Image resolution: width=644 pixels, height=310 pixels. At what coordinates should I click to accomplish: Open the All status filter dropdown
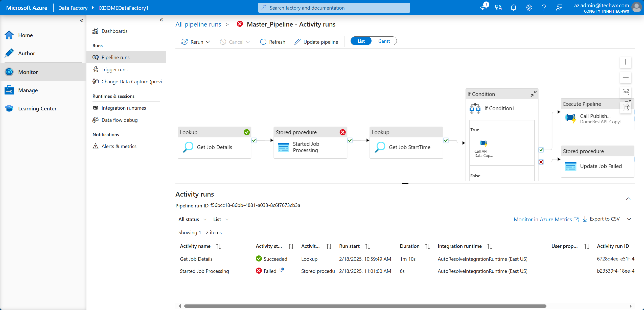click(193, 219)
